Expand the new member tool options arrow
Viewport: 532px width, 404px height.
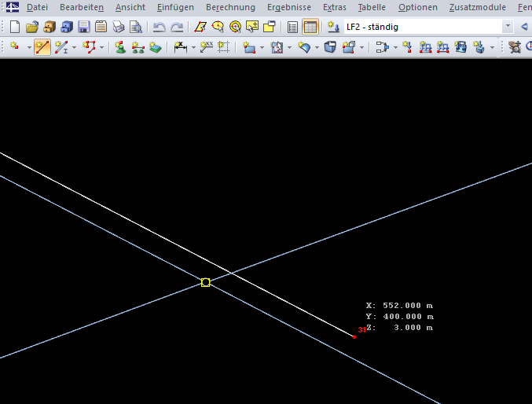tap(74, 47)
